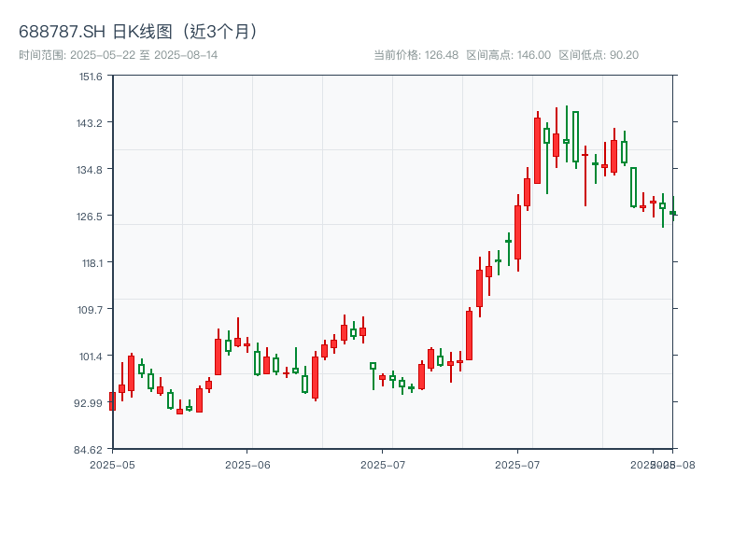Viewport: 747px width, 560px height.
Task: Select the first candlestick at chart's left edge
Action: click(x=112, y=400)
